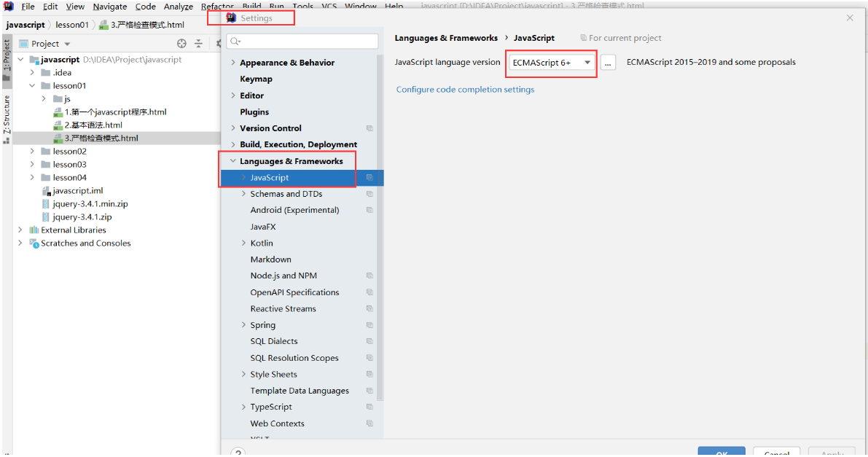Click the help question mark icon
Image resolution: width=868 pixels, height=457 pixels.
(x=238, y=452)
